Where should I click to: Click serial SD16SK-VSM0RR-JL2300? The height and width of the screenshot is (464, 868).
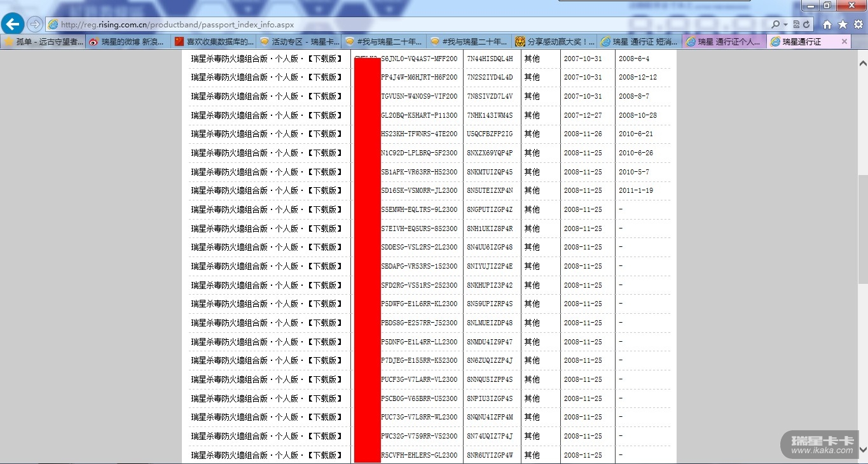(419, 190)
